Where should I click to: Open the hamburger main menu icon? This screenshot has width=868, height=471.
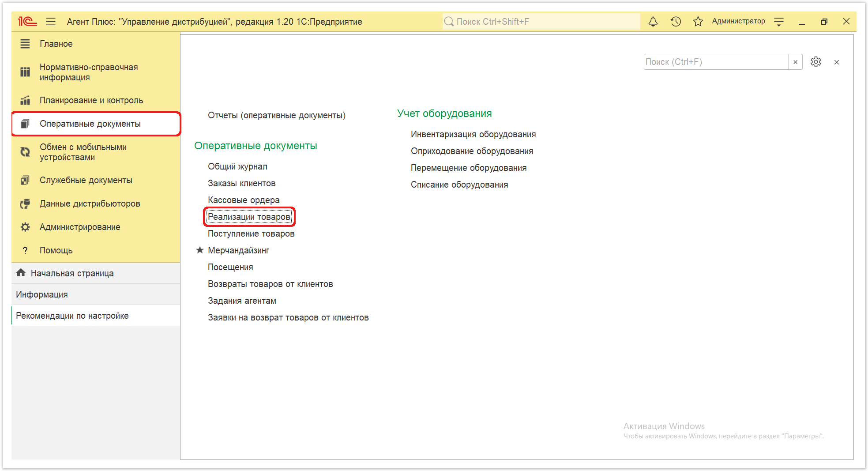[x=51, y=21]
